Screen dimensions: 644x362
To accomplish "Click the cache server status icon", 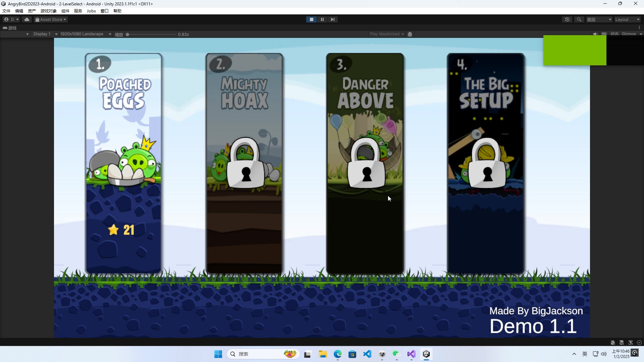I will [x=622, y=343].
